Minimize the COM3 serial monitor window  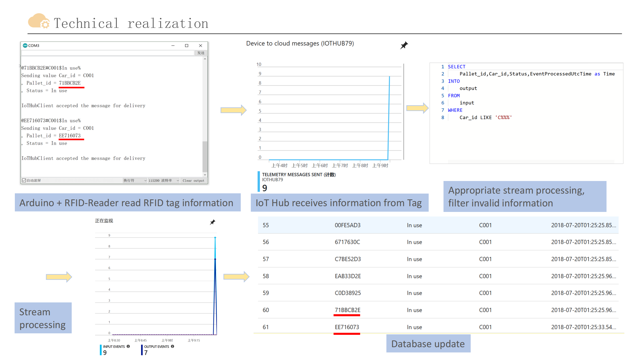[x=173, y=46]
